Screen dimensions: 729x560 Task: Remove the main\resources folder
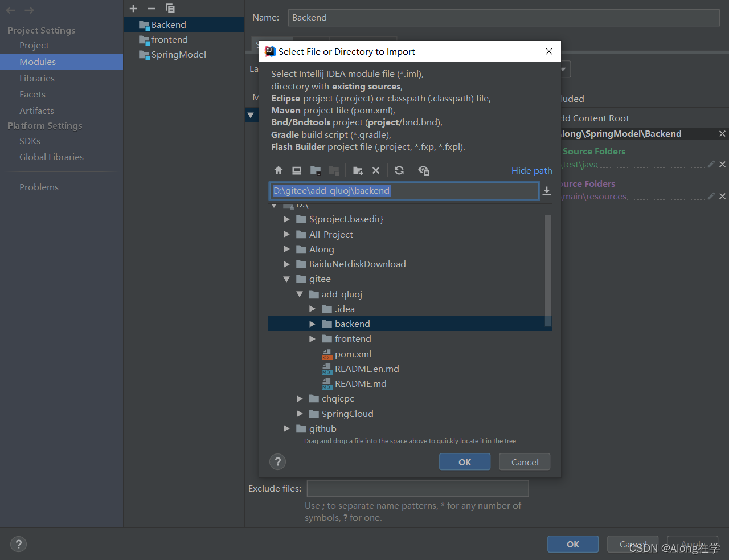point(722,196)
